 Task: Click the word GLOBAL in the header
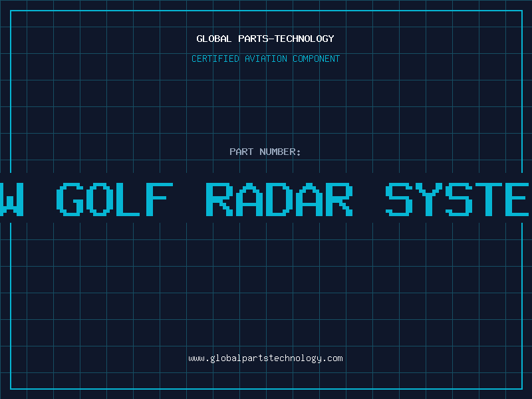click(214, 39)
